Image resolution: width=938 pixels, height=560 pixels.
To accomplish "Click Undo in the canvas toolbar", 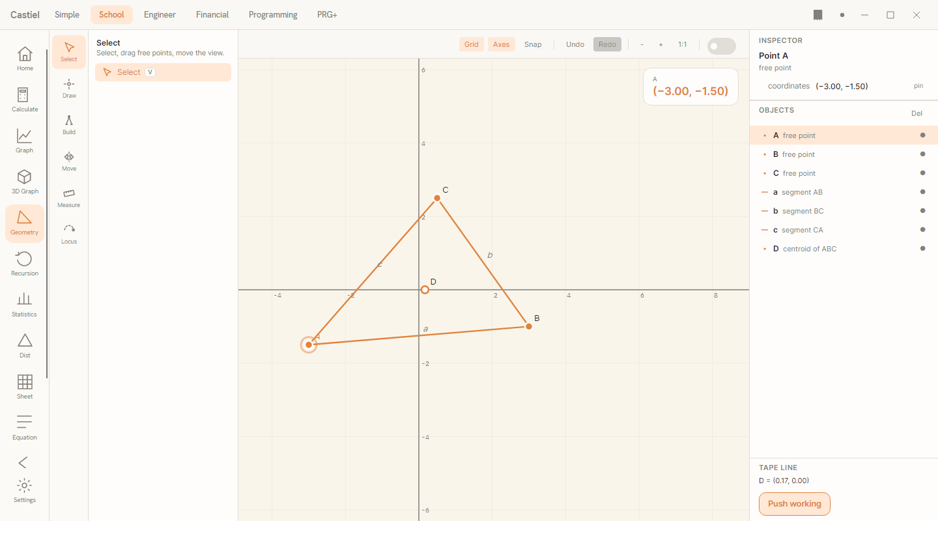I will click(x=575, y=44).
